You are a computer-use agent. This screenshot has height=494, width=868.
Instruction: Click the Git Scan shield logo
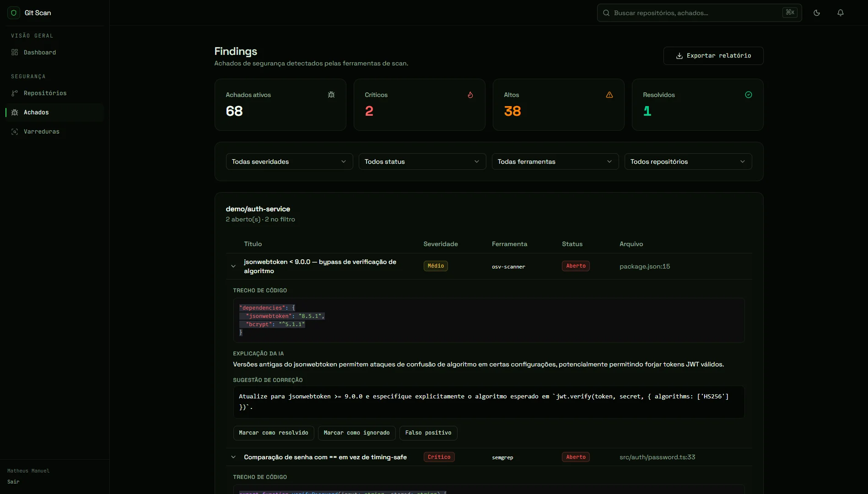[14, 13]
